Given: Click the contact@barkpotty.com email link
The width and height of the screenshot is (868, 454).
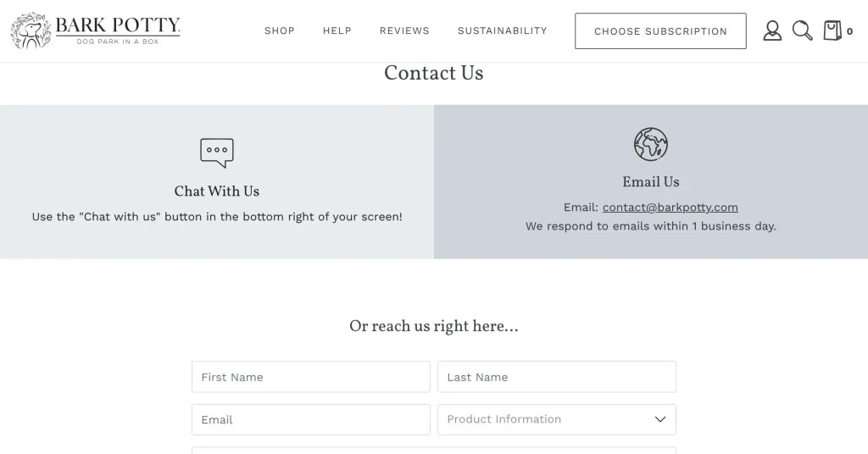Looking at the screenshot, I should 670,207.
